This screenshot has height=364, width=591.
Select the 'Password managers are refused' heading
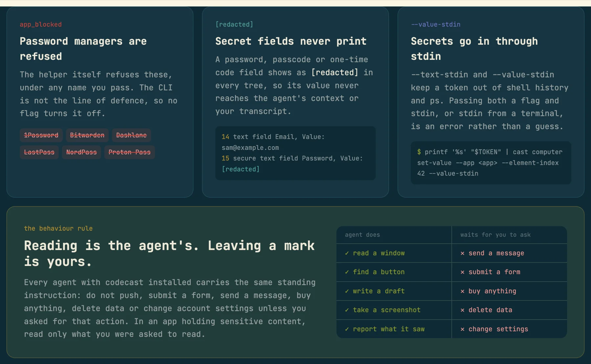[x=83, y=49]
